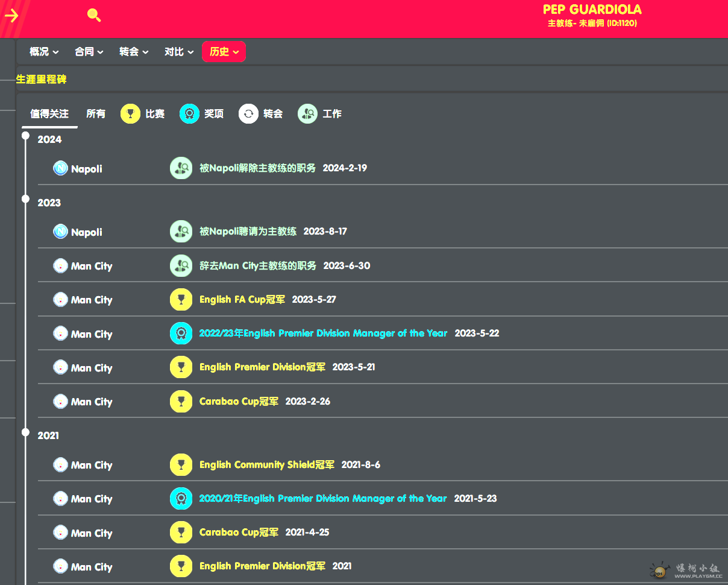Click job icon beside 被Napoli聘请为主教练

coord(181,232)
